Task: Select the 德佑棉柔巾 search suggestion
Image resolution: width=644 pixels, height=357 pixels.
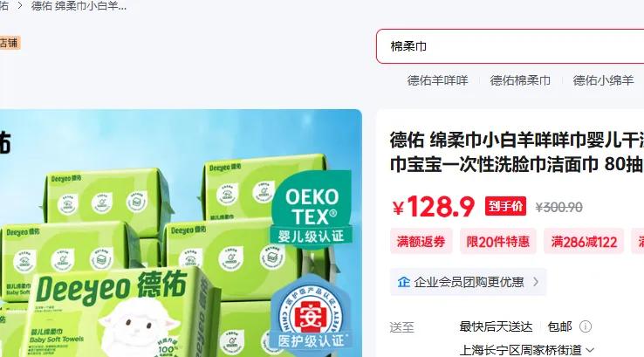Action: click(x=520, y=80)
